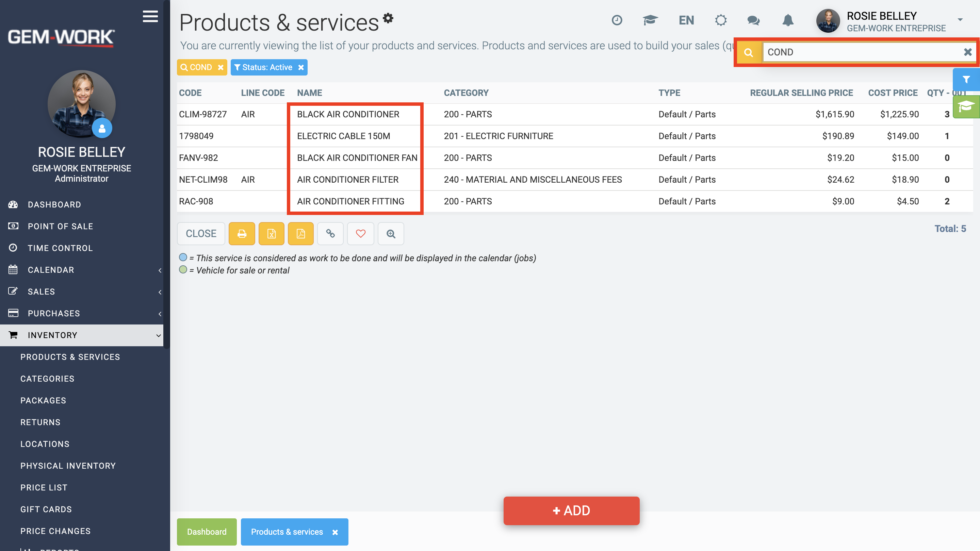Click the heart favorites icon
This screenshot has height=551, width=980.
tap(361, 233)
